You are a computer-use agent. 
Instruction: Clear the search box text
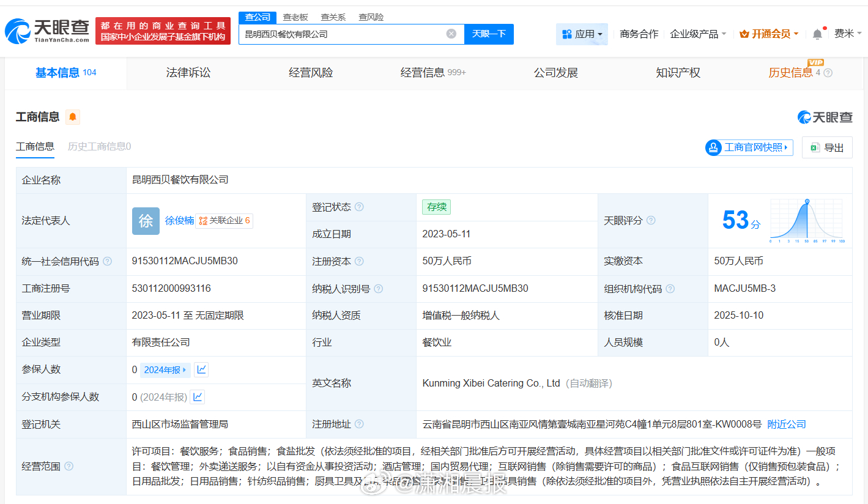tap(451, 34)
